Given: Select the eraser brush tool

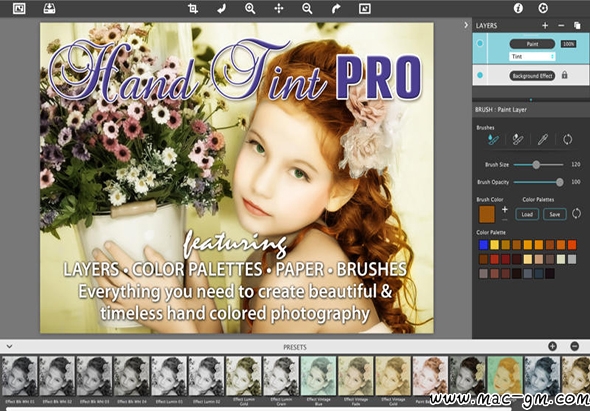Looking at the screenshot, I should pyautogui.click(x=518, y=140).
